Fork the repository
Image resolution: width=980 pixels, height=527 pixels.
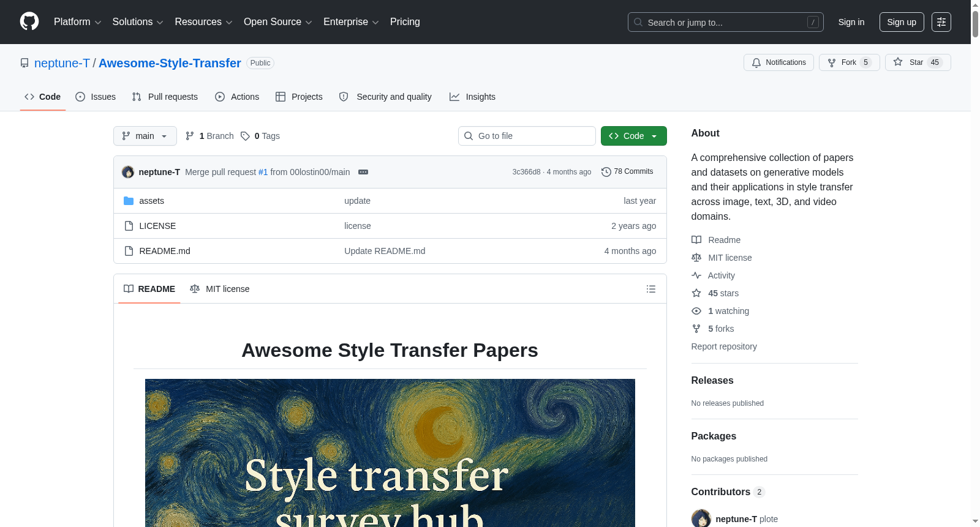[x=849, y=62]
